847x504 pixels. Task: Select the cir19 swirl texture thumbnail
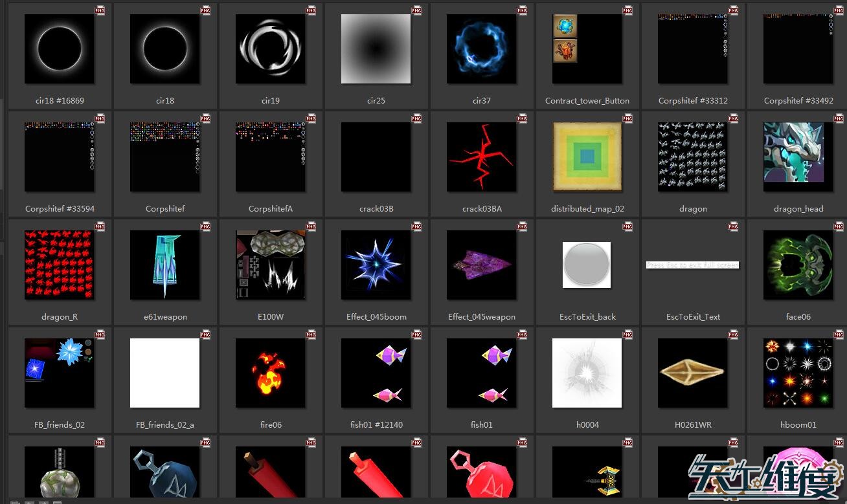[x=270, y=49]
